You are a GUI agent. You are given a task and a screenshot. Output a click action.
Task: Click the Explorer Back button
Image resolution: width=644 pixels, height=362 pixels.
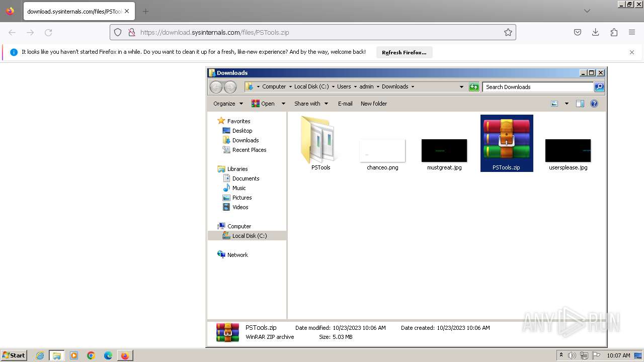point(216,87)
